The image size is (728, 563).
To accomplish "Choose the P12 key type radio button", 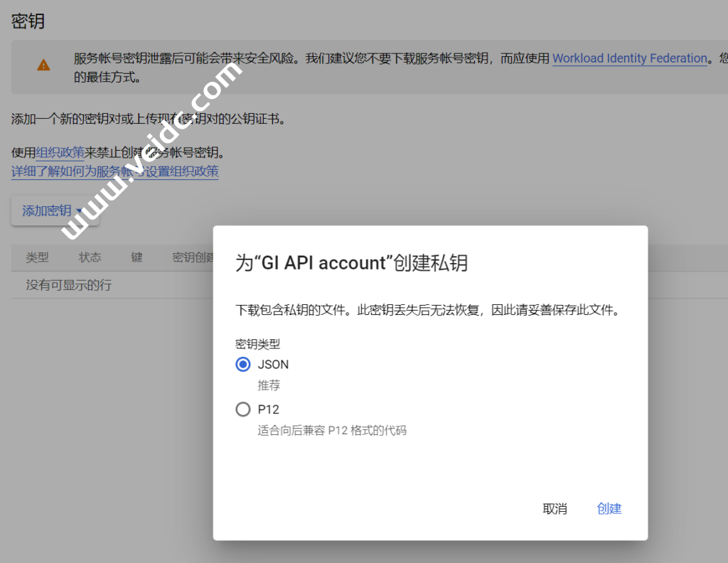I will point(243,409).
